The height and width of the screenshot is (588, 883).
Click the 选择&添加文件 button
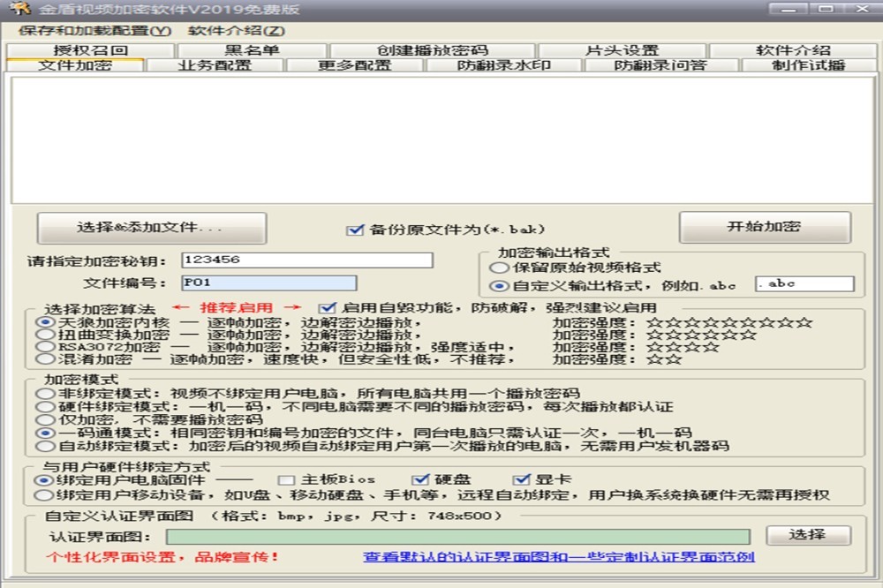pos(151,228)
